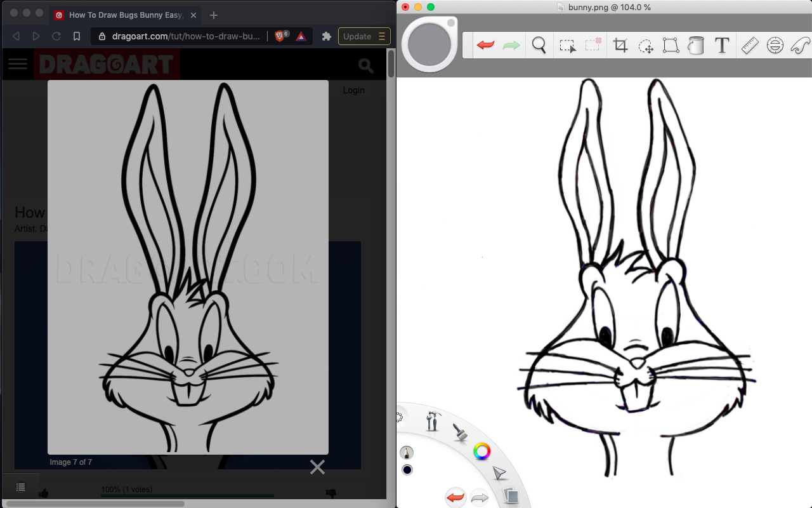The height and width of the screenshot is (508, 812).
Task: Open the color wheel in the lagoon
Action: (482, 451)
